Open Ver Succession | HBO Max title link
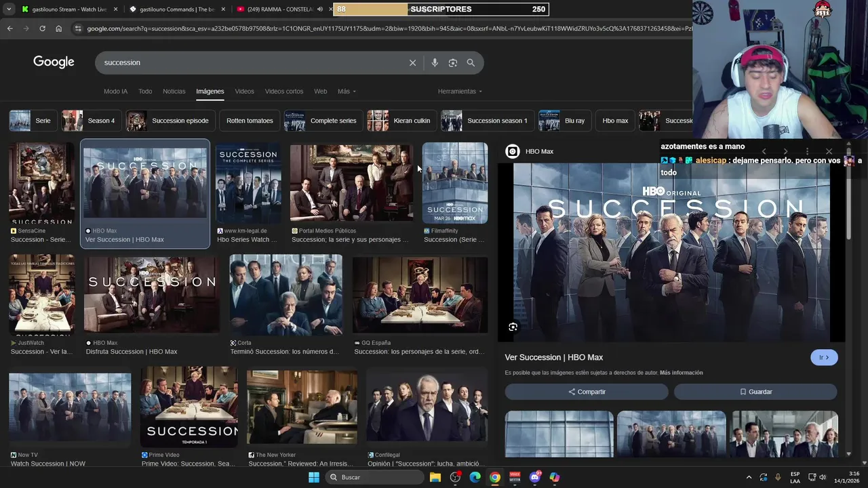Screen dimensions: 868x488 point(553,357)
